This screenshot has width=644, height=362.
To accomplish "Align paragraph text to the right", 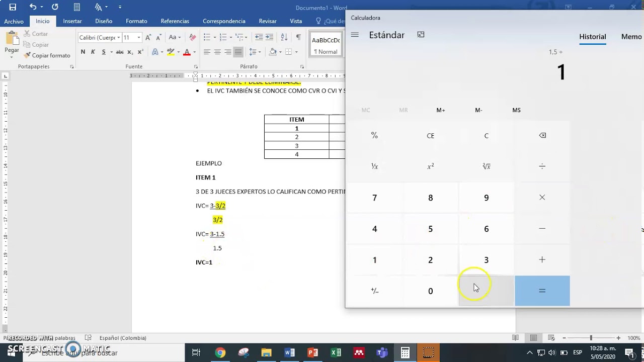I will 228,52.
